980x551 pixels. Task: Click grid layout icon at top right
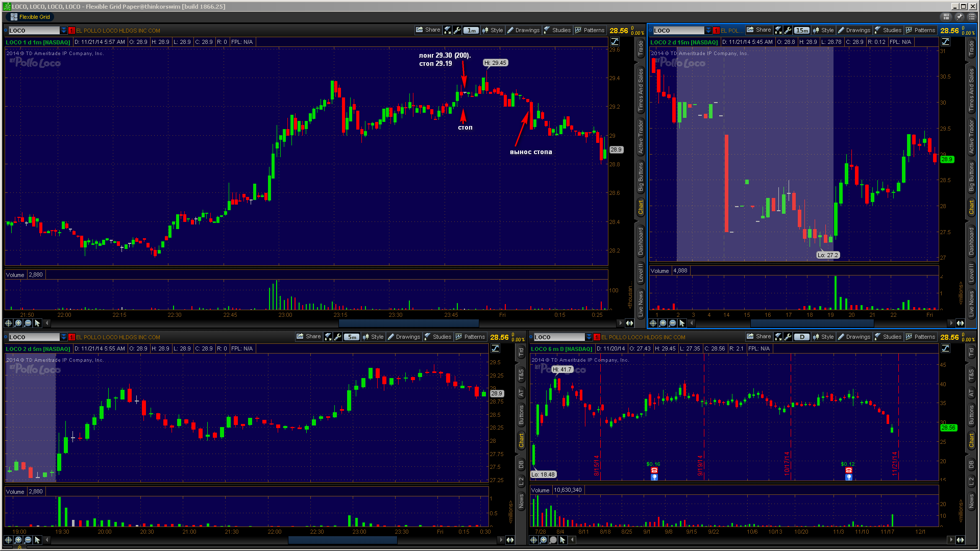coord(946,17)
